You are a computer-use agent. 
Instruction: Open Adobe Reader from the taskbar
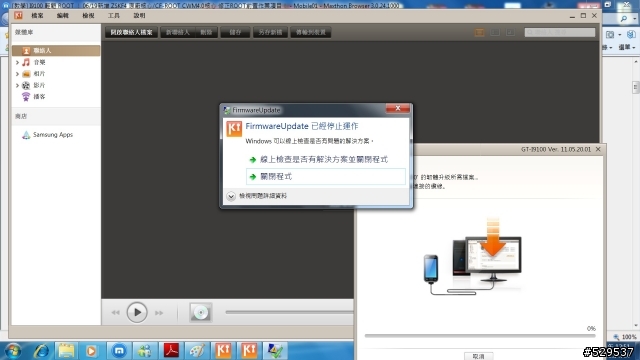click(171, 351)
